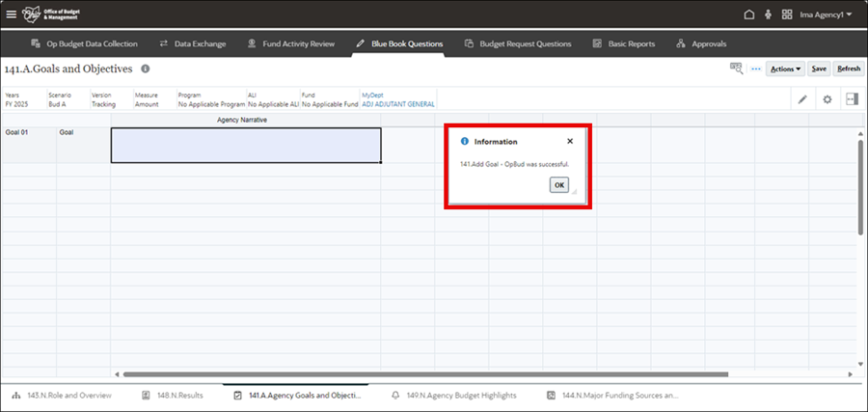Click the ADJ ADJUTANT GENERAL link

coord(397,104)
